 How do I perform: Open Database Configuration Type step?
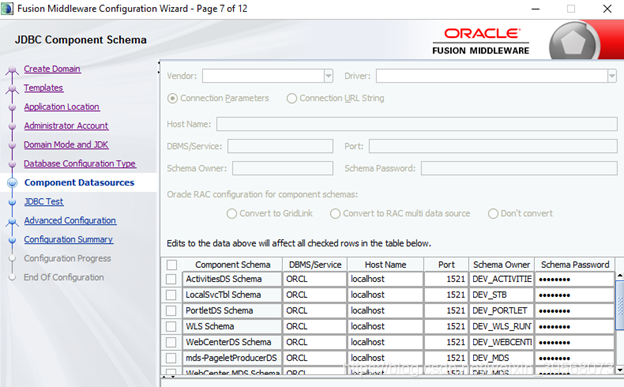pos(80,164)
